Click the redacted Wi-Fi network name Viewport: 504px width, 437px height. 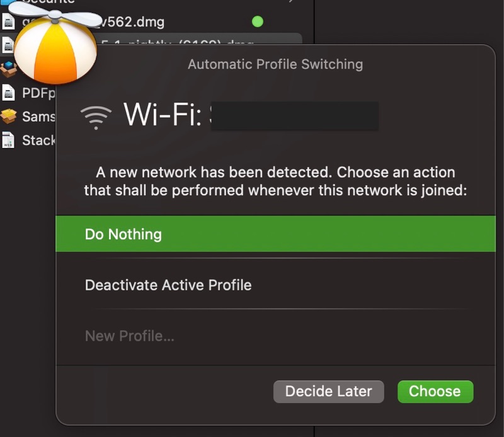coord(294,116)
